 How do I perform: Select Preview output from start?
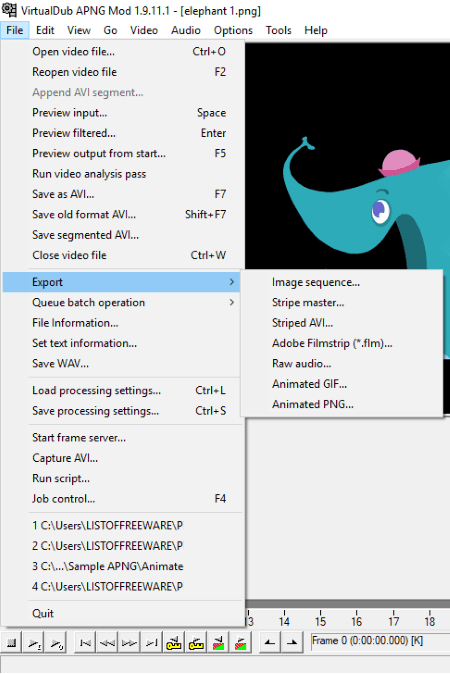(123, 153)
